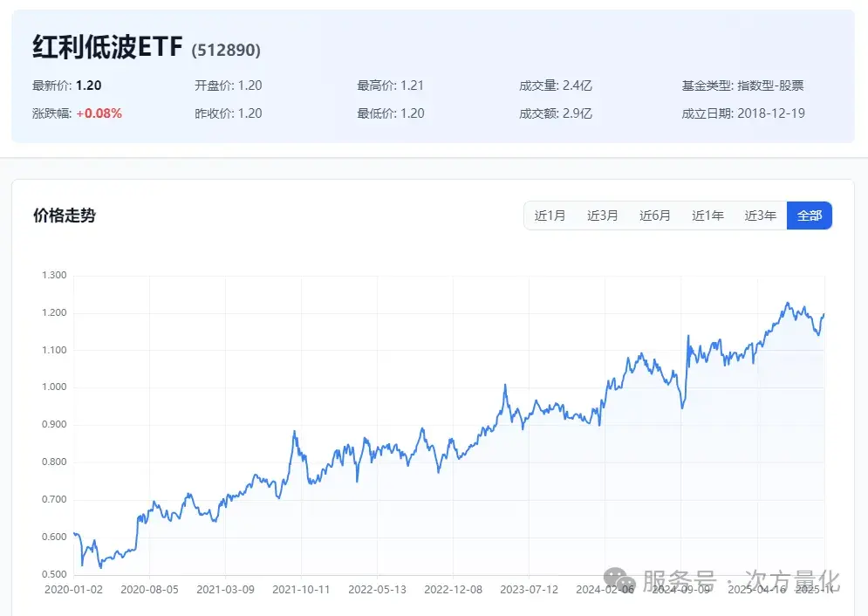Click the 基金类型 指数型-股票 label
The image size is (868, 616).
(742, 86)
